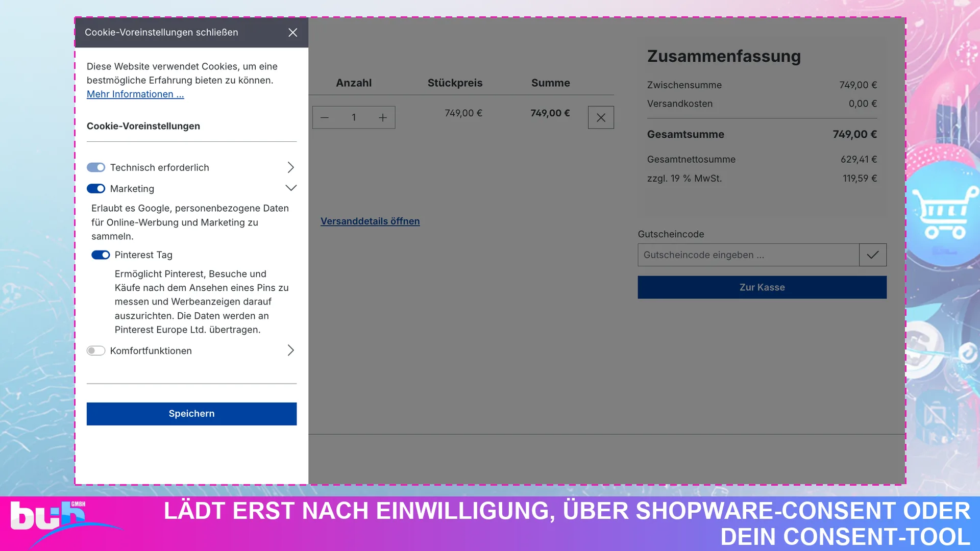This screenshot has height=551, width=980.
Task: Proceed with the Zur Kasse button
Action: tap(762, 287)
